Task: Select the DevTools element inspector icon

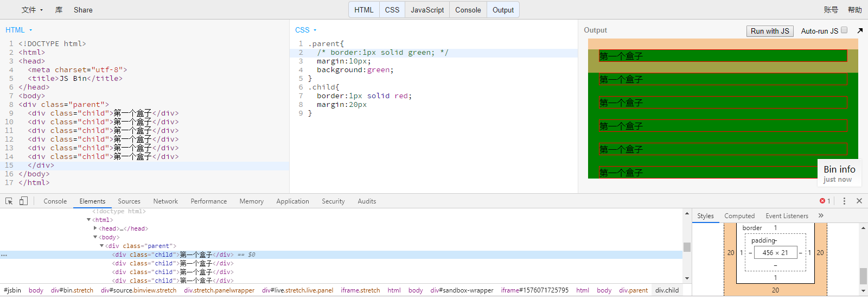Action: pyautogui.click(x=9, y=201)
